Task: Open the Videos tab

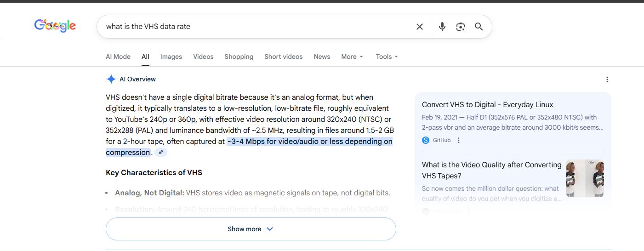Action: [203, 57]
